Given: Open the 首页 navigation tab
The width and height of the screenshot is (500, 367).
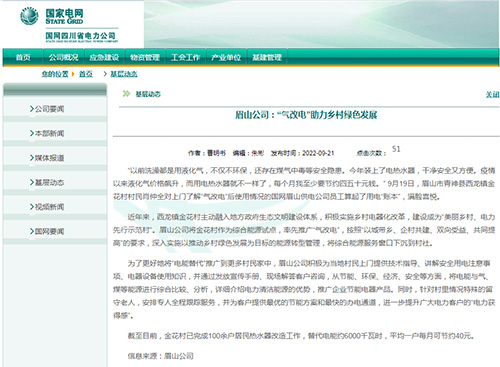Looking at the screenshot, I should tap(23, 57).
